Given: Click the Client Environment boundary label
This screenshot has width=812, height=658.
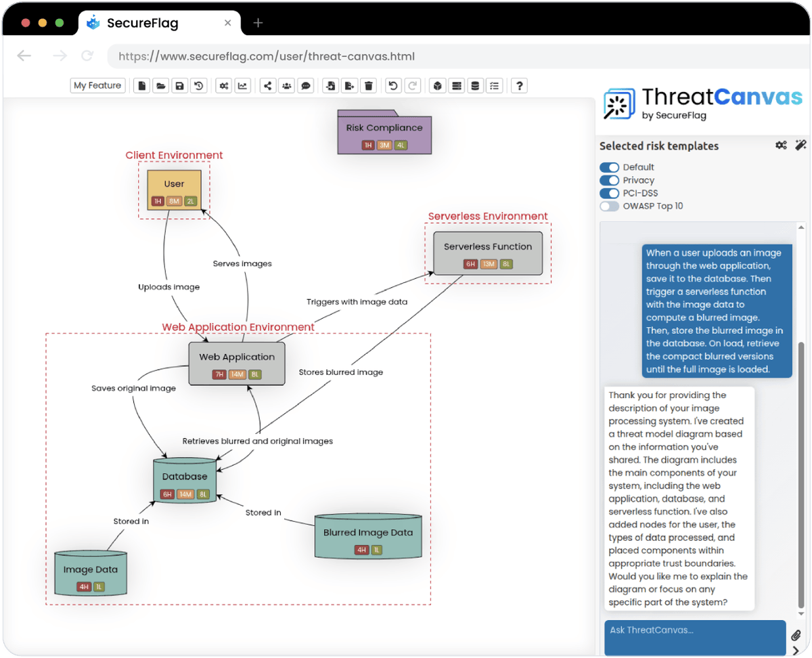Looking at the screenshot, I should click(174, 155).
